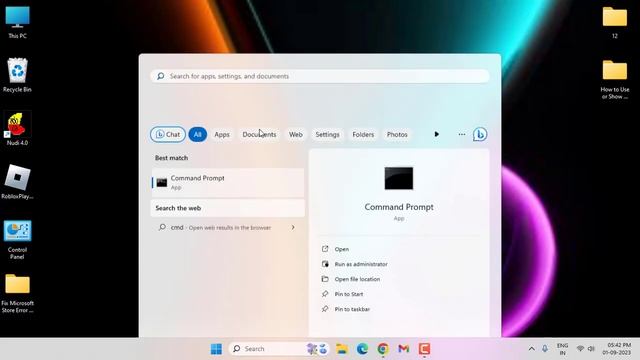Screen dimensions: 640x360
Task: Show hidden icons tray chevron
Action: [531, 349]
